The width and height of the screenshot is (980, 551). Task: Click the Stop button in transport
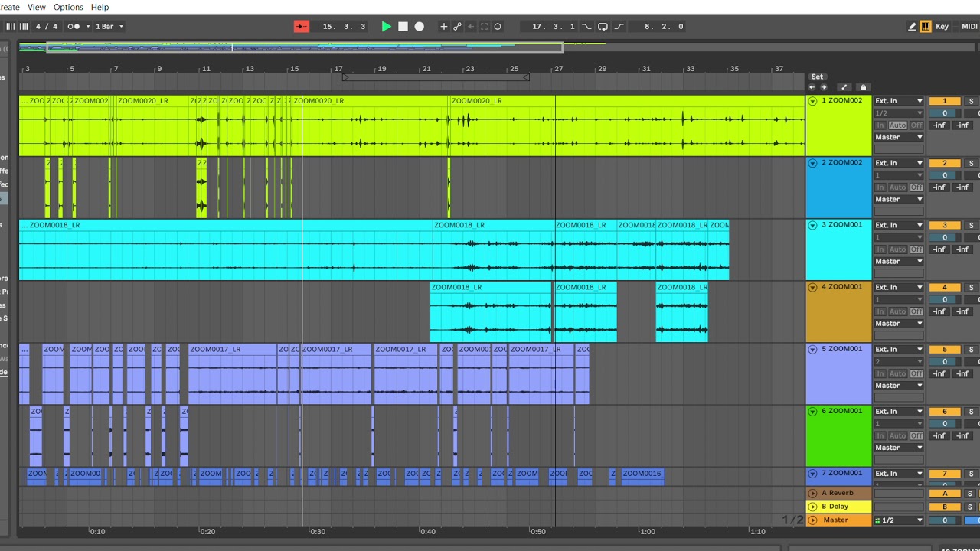point(403,26)
